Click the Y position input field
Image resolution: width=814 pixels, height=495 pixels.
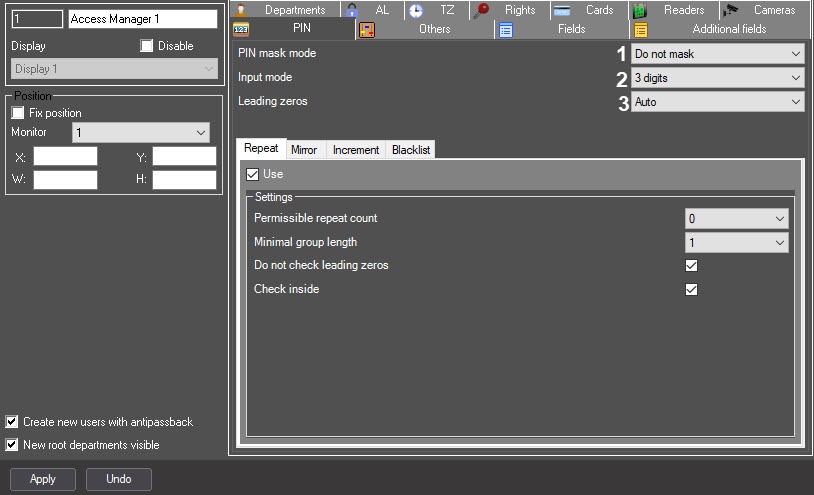184,156
